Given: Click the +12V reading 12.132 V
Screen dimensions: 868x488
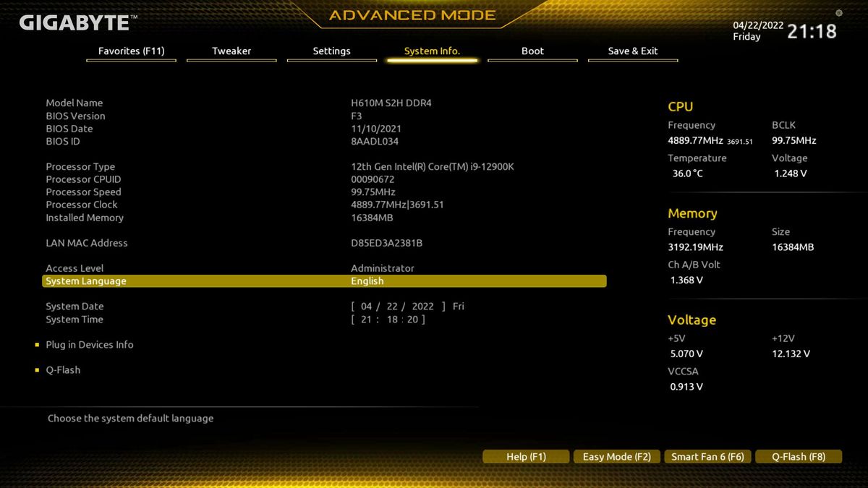Looking at the screenshot, I should (791, 354).
